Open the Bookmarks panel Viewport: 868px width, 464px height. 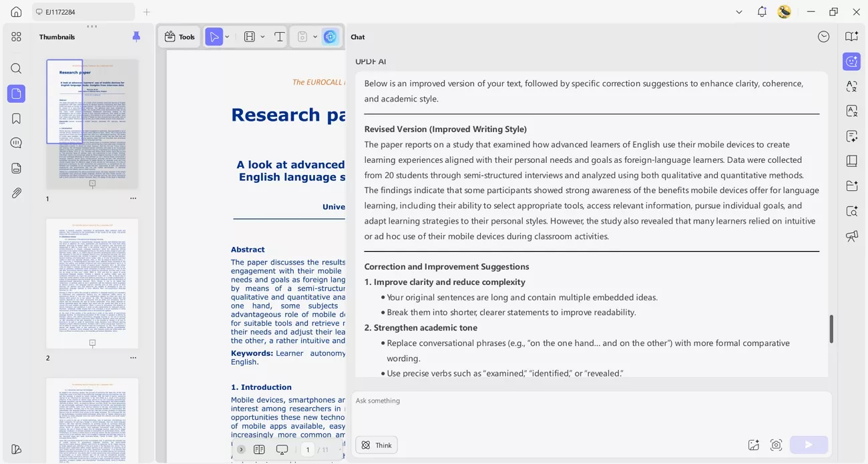pyautogui.click(x=16, y=118)
